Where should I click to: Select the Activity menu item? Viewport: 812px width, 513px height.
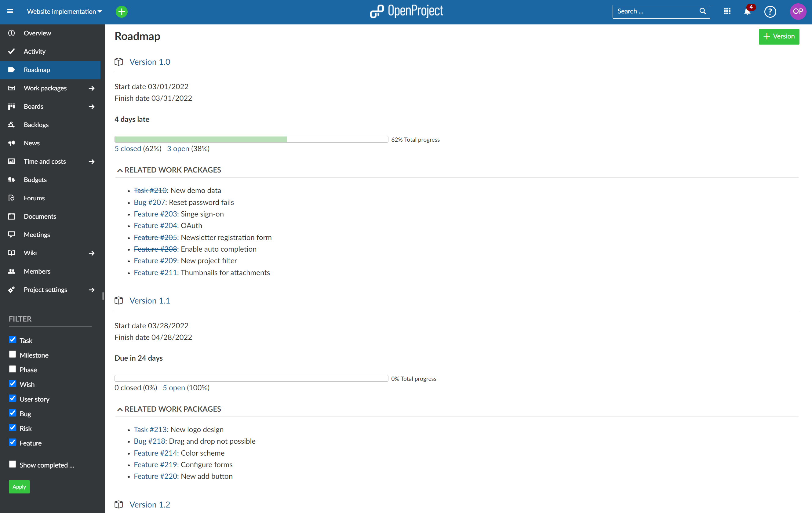(34, 51)
